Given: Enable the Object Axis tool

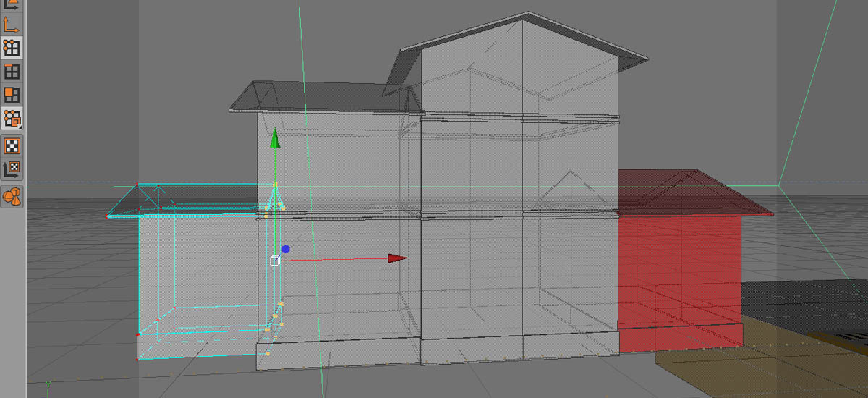Looking at the screenshot, I should [x=12, y=25].
